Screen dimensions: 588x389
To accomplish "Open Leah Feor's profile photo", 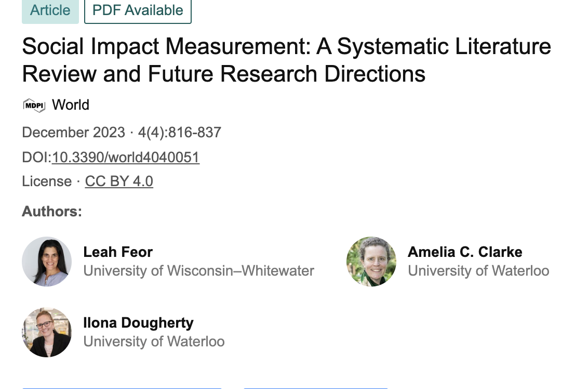I will [x=47, y=262].
